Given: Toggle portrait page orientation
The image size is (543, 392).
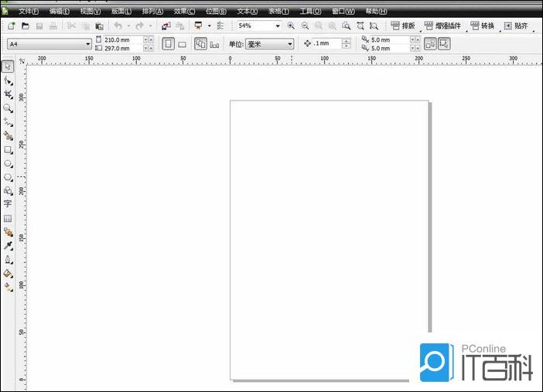Looking at the screenshot, I should [x=169, y=44].
